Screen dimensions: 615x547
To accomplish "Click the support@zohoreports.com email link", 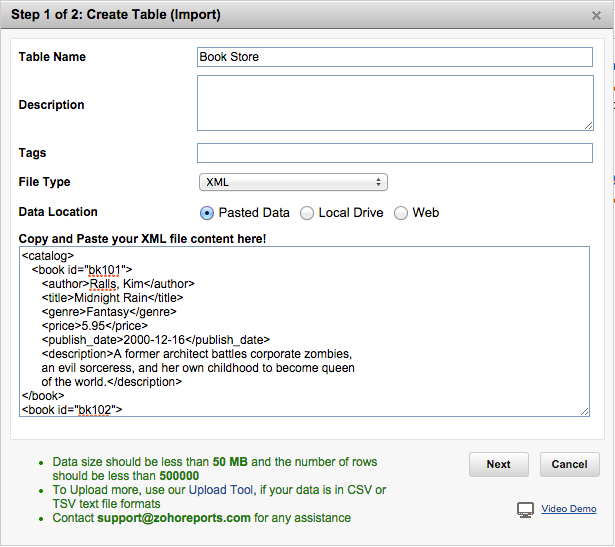I will click(174, 518).
